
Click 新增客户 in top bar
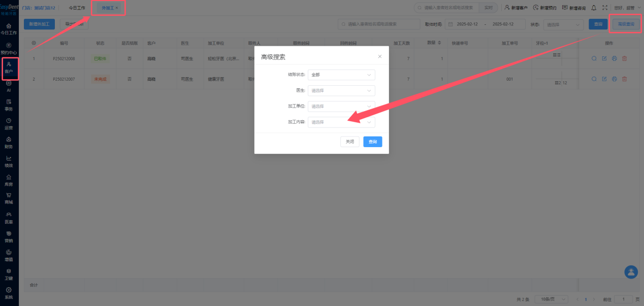pos(516,8)
